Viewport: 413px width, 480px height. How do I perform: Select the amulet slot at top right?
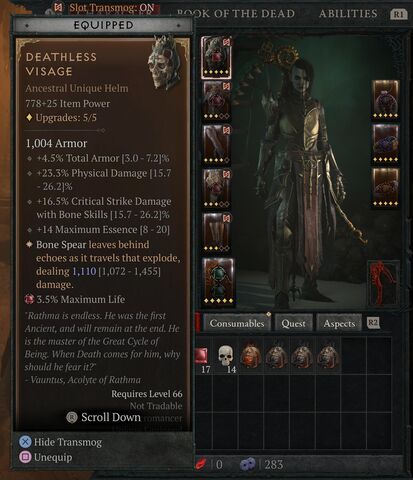coord(385,99)
